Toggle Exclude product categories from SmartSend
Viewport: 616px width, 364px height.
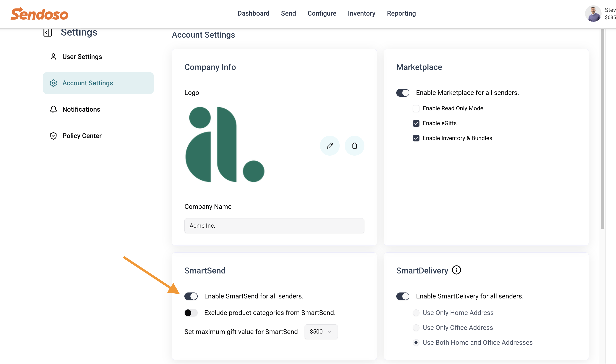191,313
